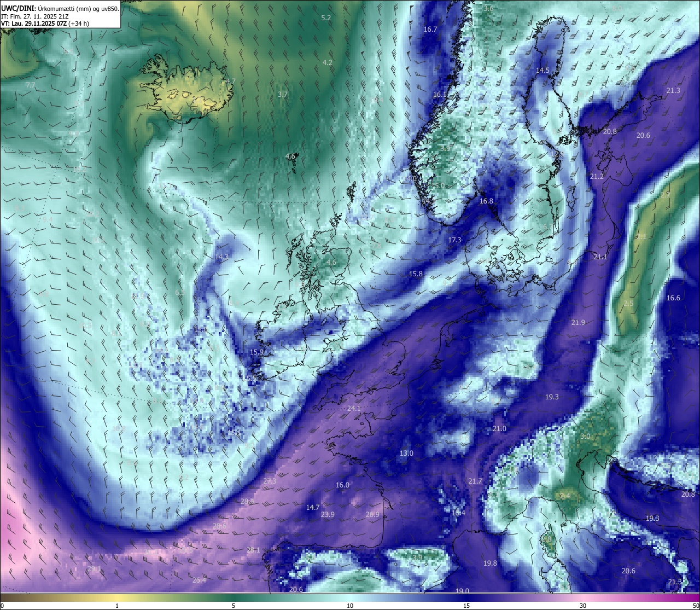Click the map value '21.7' near the Alps

(475, 481)
